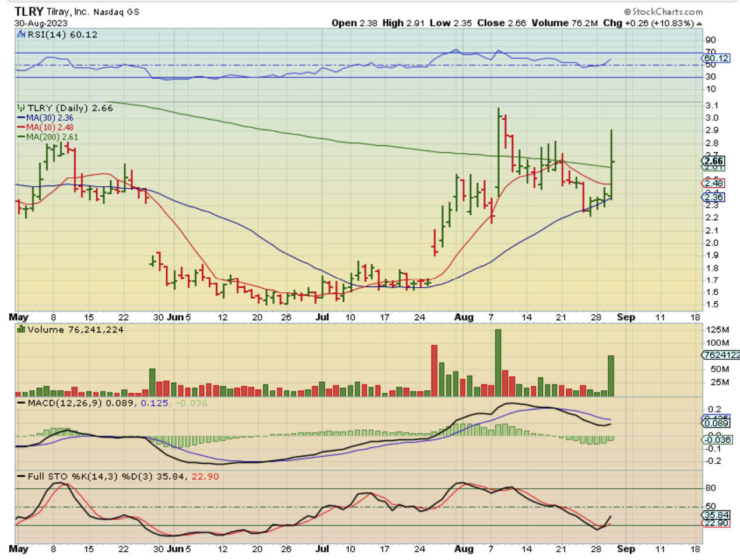Click the Nasdaq GS exchange label

(117, 12)
